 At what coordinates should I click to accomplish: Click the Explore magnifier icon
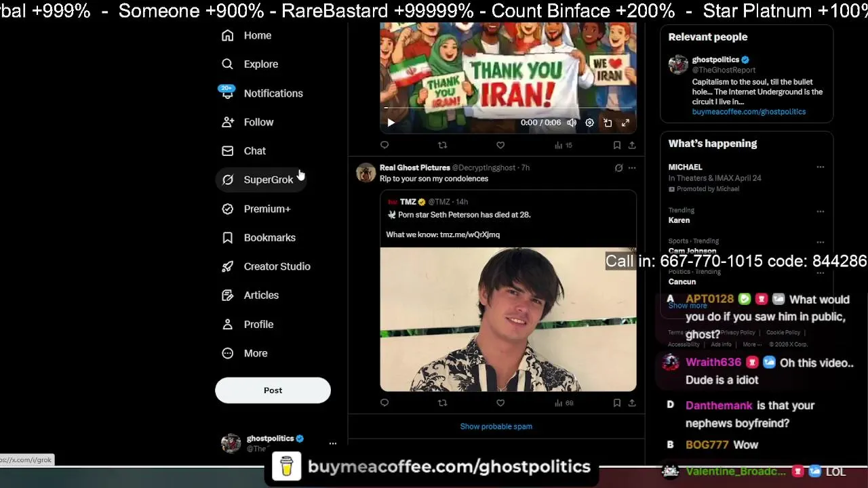tap(228, 64)
